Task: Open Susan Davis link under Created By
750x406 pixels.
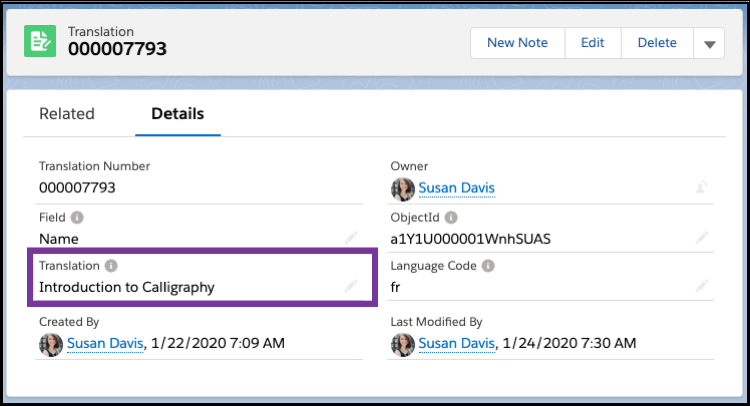Action: point(105,343)
